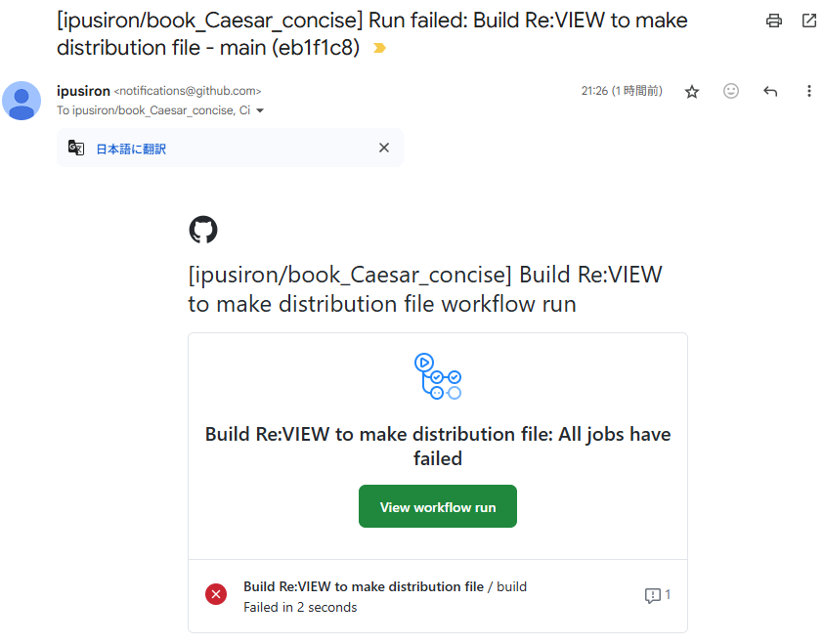Click the heading ending in 'to make distribution file workflow run'
Screen dimensions: 824x644
[x=425, y=289]
